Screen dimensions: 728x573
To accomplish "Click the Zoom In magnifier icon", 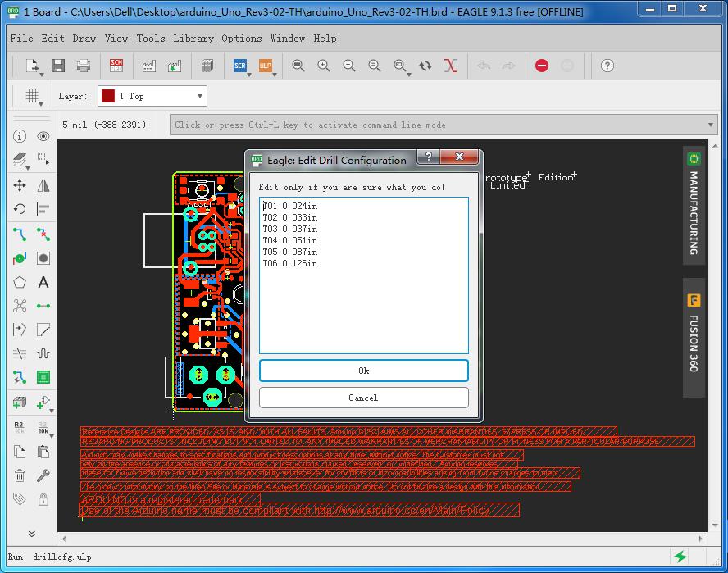I will coord(324,66).
